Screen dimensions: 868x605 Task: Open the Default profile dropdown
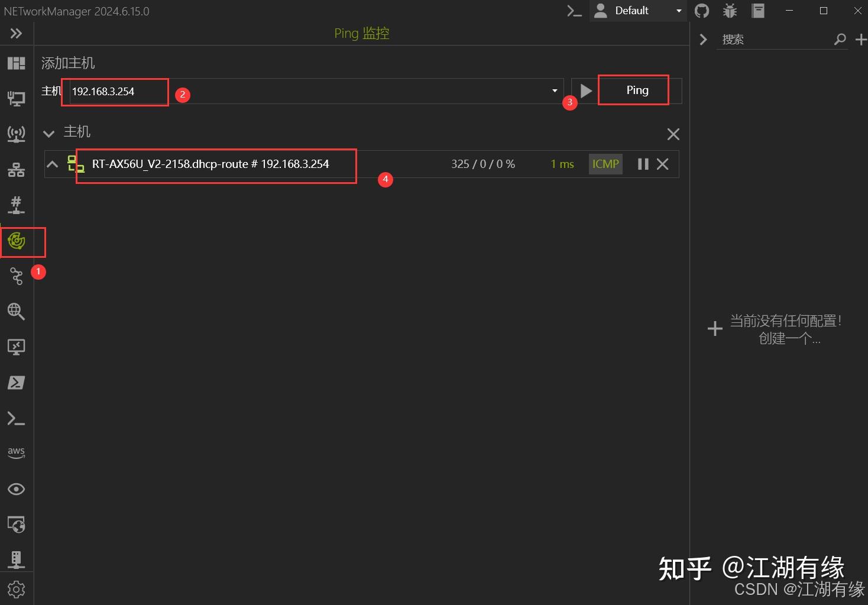click(x=678, y=10)
